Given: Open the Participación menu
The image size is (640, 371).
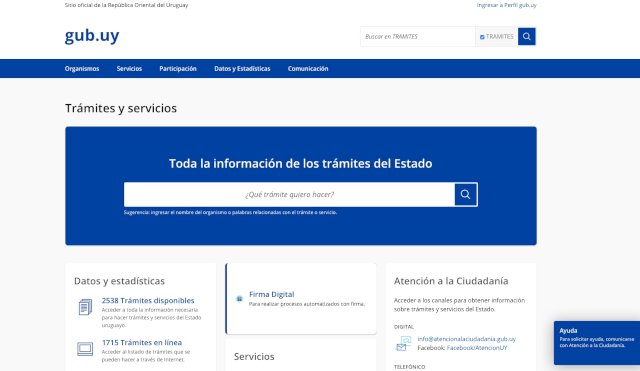Looking at the screenshot, I should click(178, 69).
